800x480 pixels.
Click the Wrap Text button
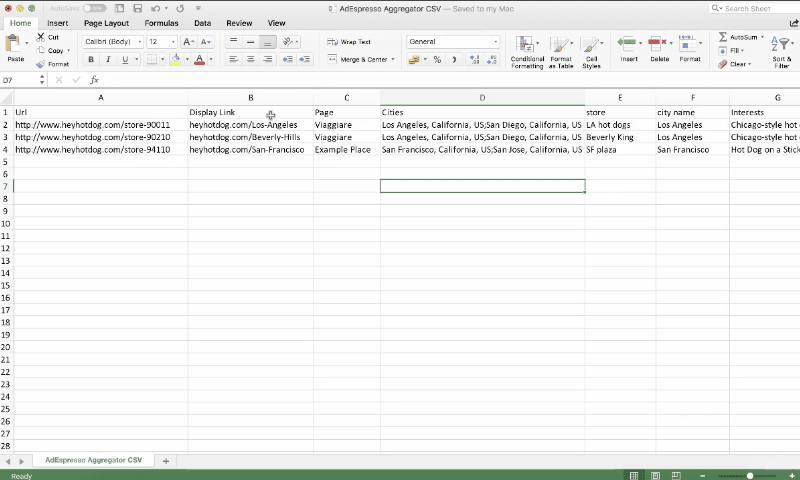click(x=349, y=42)
